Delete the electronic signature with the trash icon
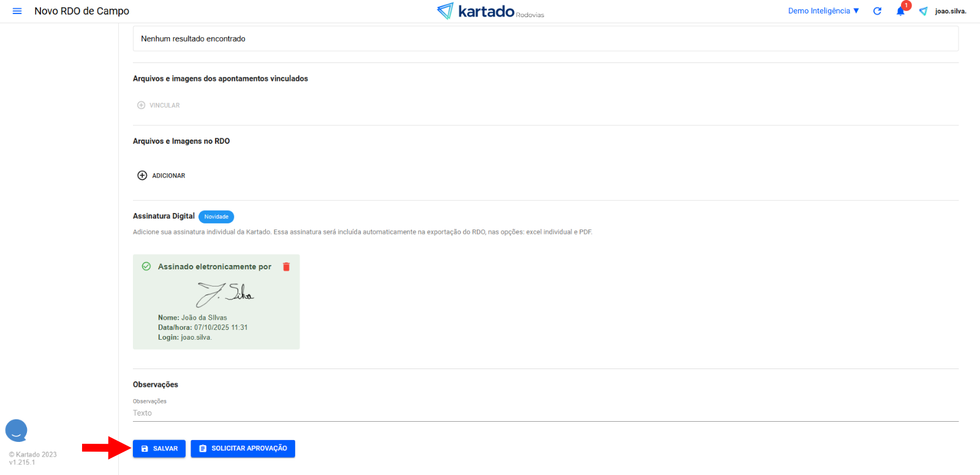The width and height of the screenshot is (980, 475). click(x=286, y=267)
